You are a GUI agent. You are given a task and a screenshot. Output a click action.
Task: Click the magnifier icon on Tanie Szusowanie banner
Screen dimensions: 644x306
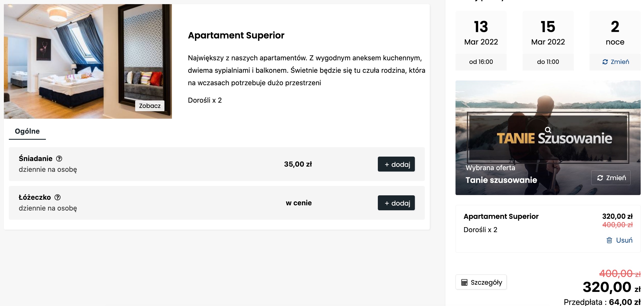[548, 130]
